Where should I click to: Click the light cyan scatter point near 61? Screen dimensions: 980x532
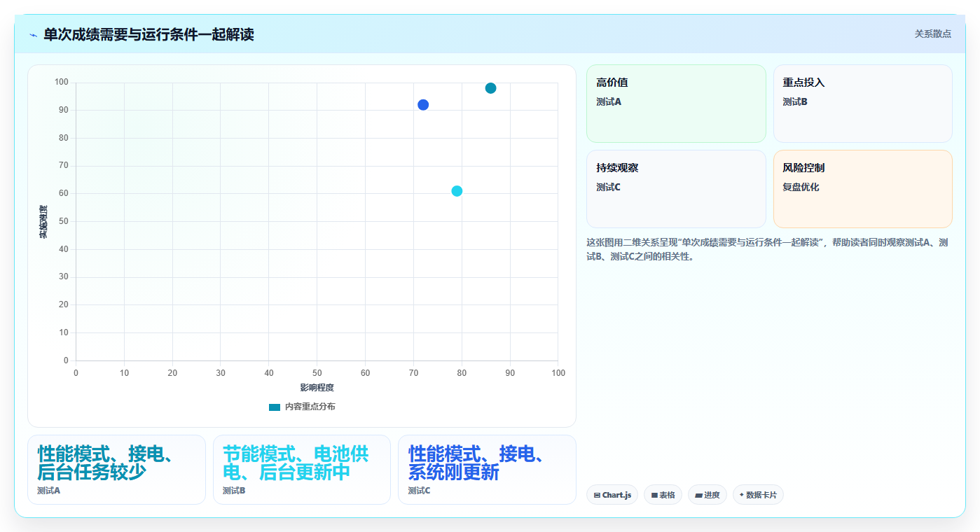457,191
